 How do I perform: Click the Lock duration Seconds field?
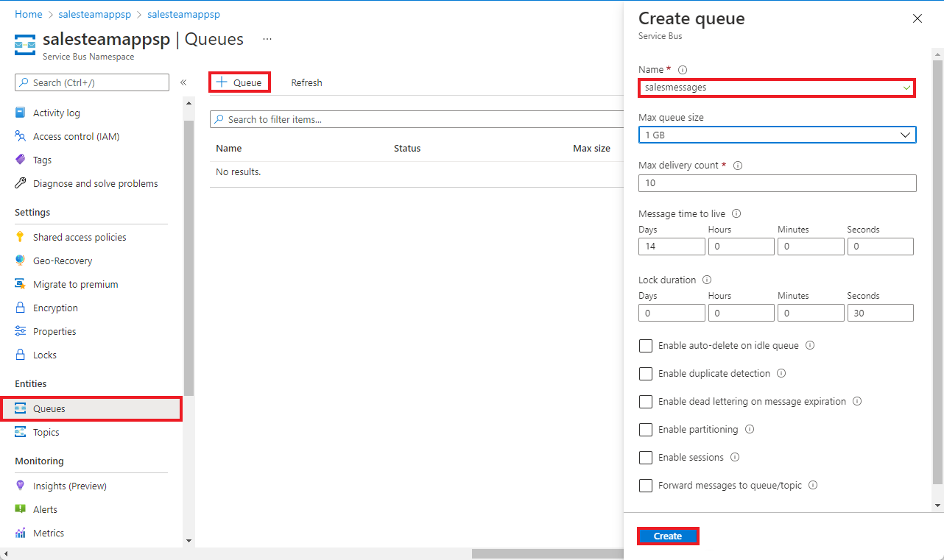tap(880, 313)
